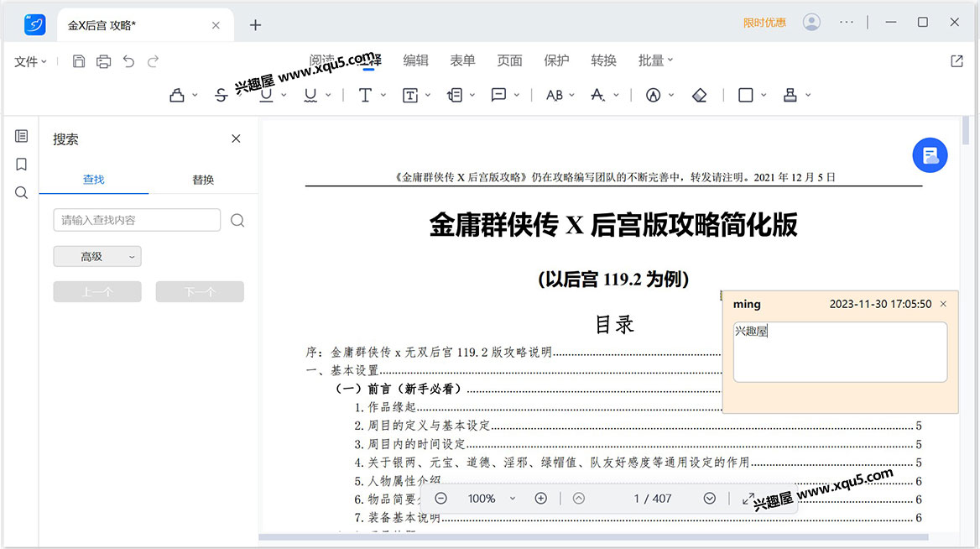Click the 下一个 next result button
Viewport: 980px width, 549px height.
click(200, 291)
